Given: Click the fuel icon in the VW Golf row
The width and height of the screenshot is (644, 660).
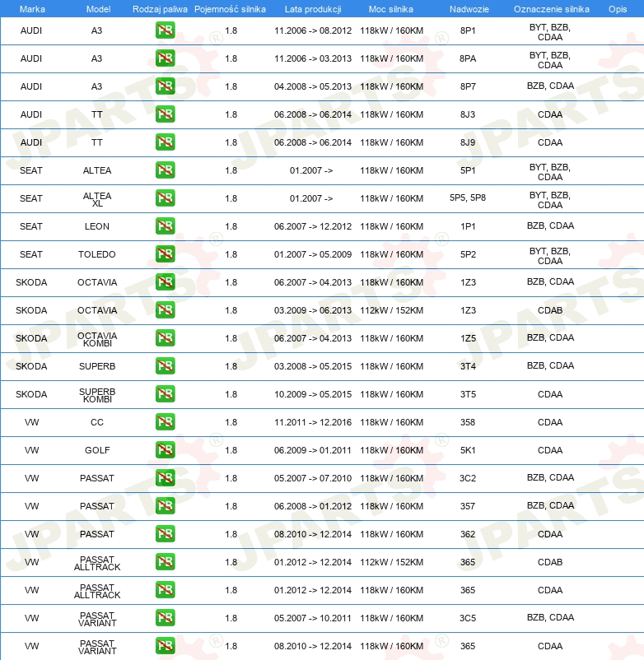Looking at the screenshot, I should (165, 450).
